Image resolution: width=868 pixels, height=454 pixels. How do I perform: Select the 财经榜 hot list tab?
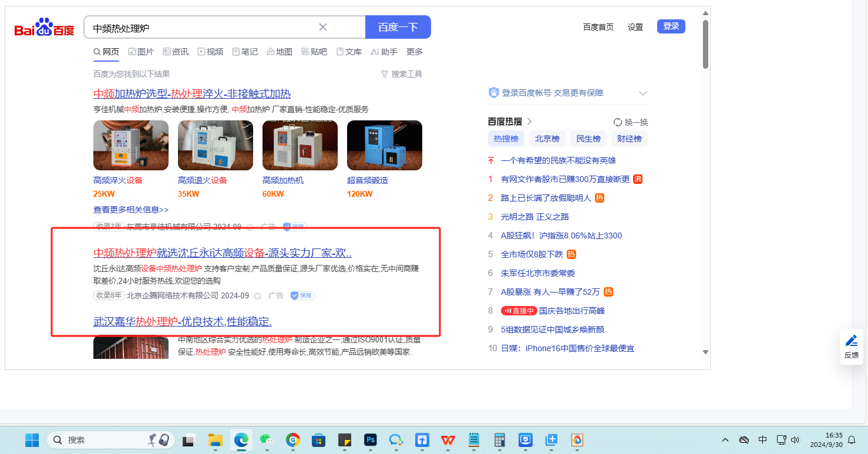[x=630, y=139]
